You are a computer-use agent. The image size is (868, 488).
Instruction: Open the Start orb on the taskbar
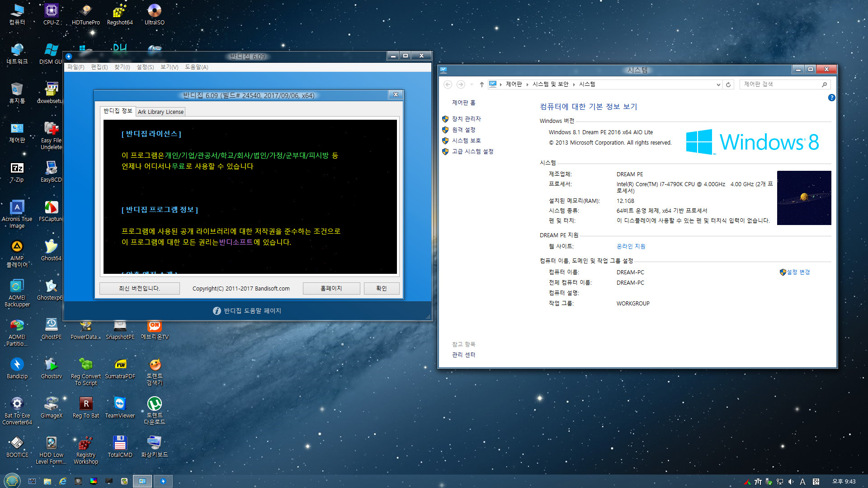12,481
